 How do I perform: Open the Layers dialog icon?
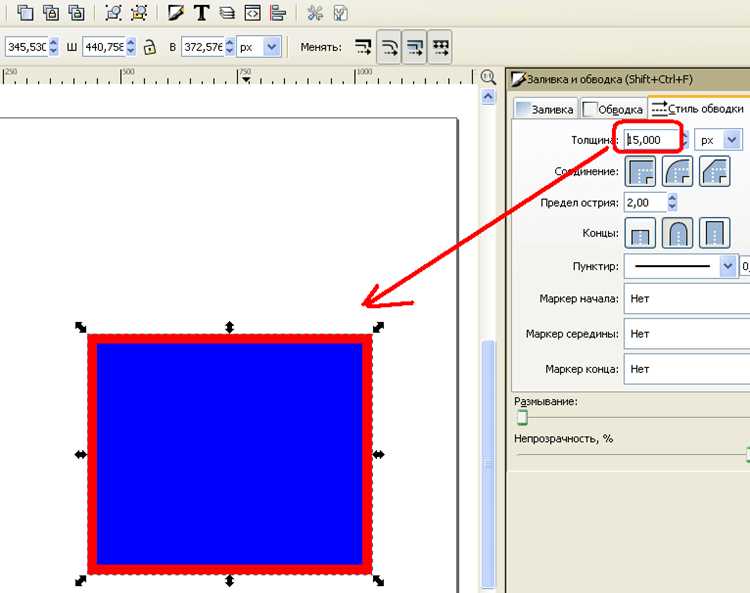point(227,13)
